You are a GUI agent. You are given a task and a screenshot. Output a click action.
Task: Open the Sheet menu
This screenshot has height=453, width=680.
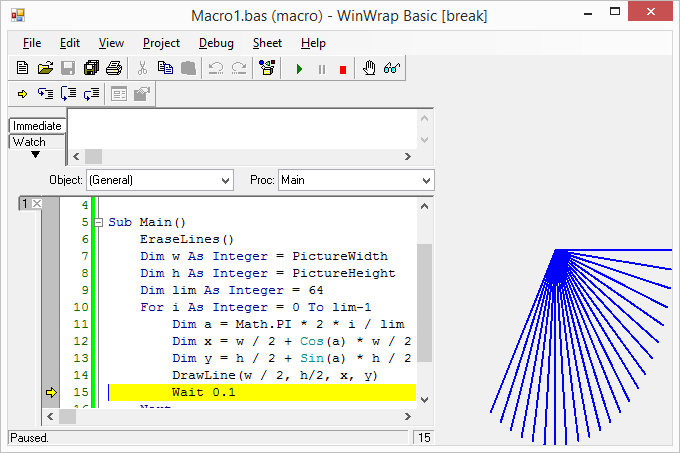coord(267,43)
